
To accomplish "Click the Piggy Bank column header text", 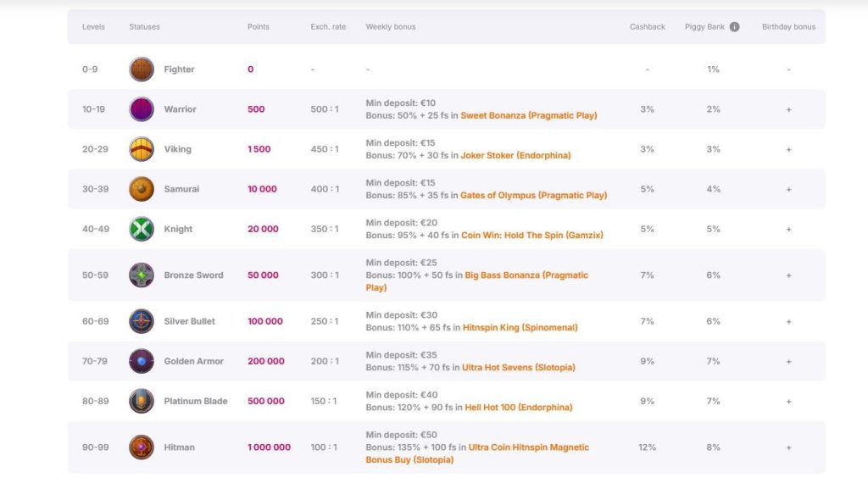I will (704, 26).
